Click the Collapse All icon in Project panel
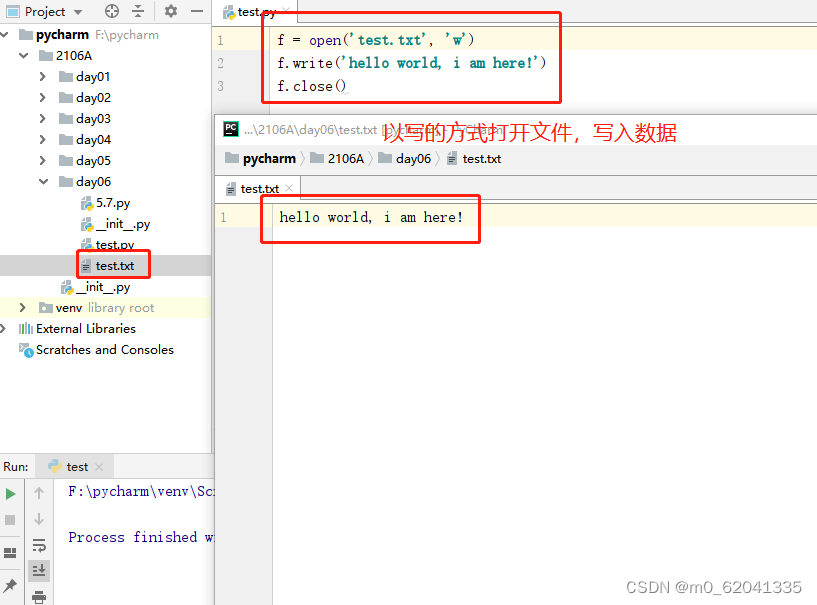 (137, 11)
